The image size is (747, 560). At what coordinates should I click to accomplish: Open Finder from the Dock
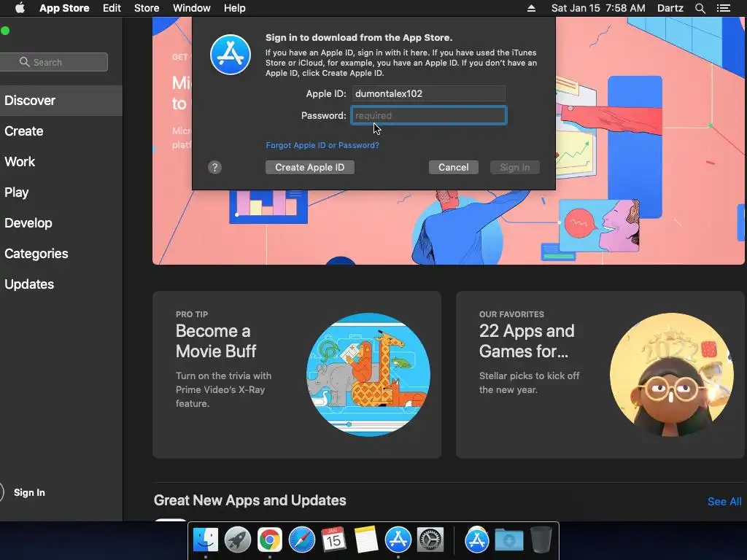(205, 540)
